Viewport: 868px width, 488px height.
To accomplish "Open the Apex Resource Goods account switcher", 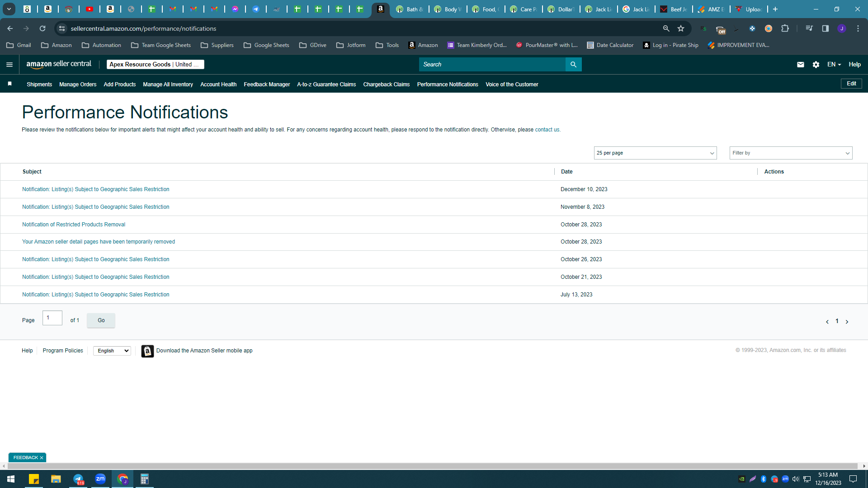I will pyautogui.click(x=156, y=65).
